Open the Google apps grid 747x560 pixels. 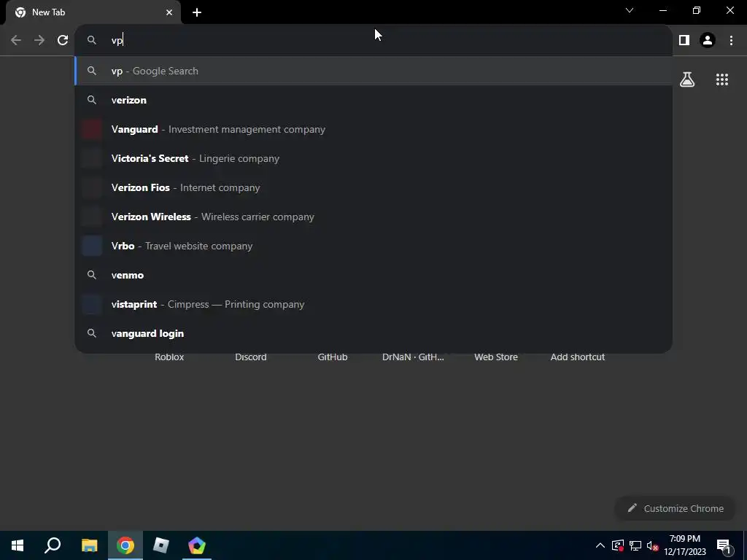pos(722,79)
